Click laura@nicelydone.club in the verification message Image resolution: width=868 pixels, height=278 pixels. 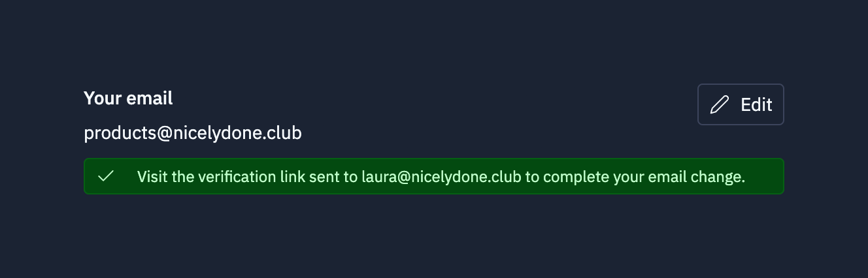click(441, 177)
